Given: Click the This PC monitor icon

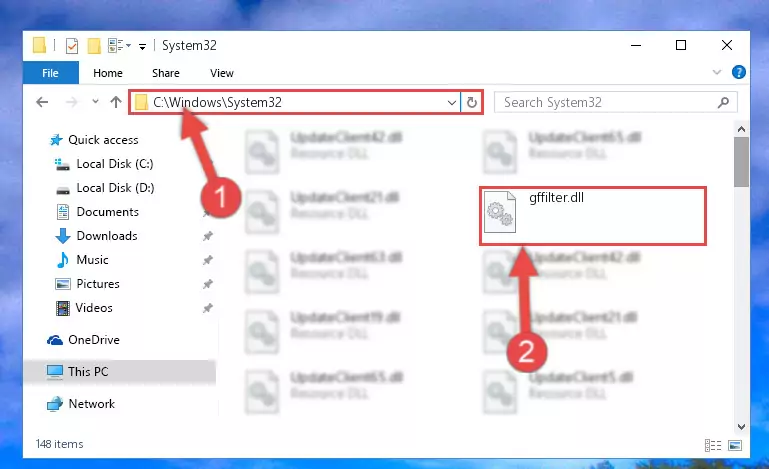Looking at the screenshot, I should 54,372.
